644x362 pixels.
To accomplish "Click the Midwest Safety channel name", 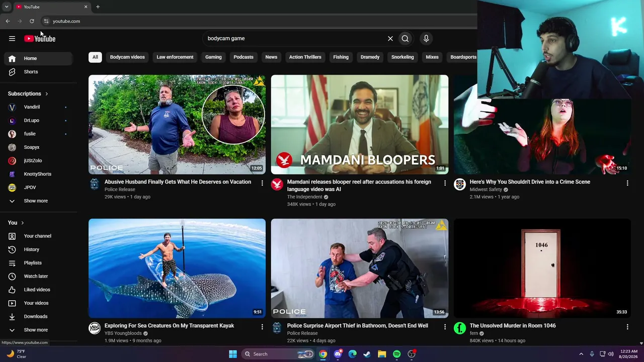I will 486,190.
